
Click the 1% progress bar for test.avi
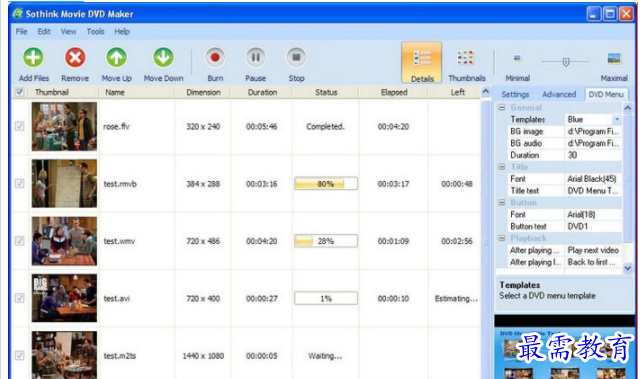tap(326, 298)
